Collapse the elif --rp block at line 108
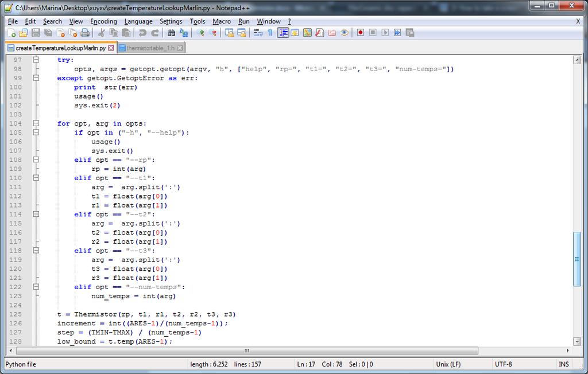 point(36,159)
